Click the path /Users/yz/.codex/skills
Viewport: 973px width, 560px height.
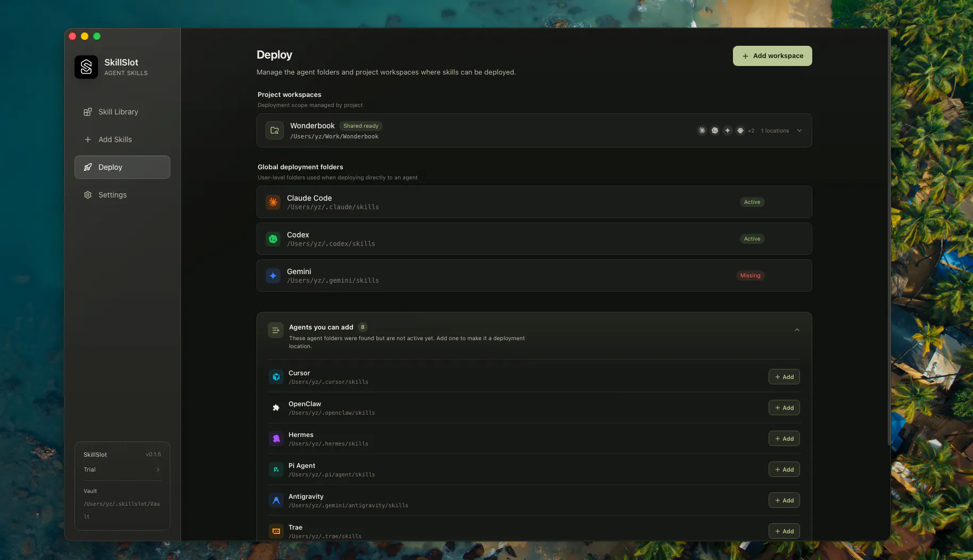click(x=331, y=244)
